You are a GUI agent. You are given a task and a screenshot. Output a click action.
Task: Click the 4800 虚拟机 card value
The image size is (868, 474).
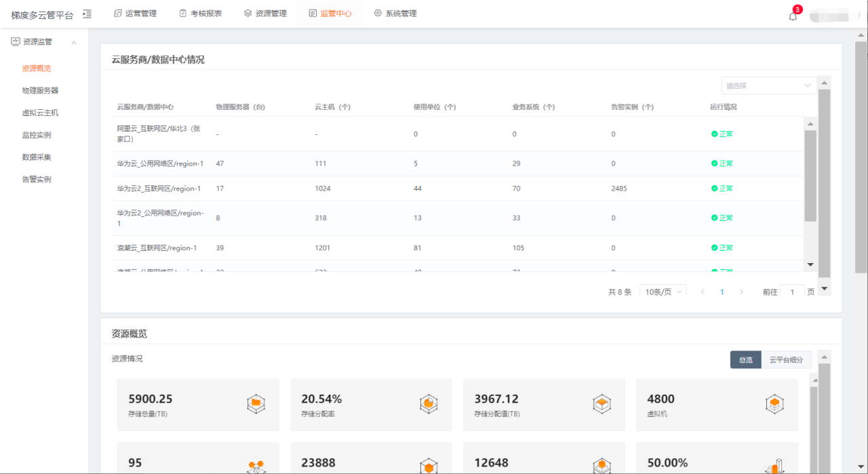(661, 399)
